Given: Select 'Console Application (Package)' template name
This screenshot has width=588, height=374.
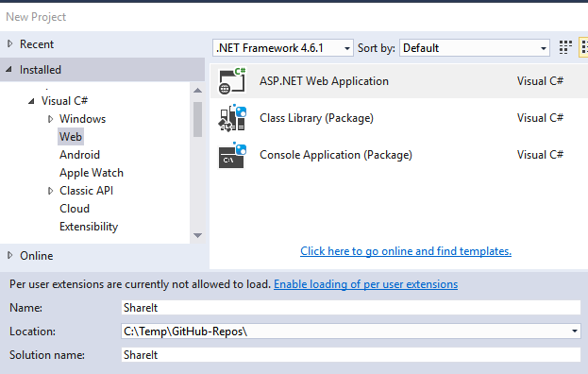Looking at the screenshot, I should tap(336, 155).
